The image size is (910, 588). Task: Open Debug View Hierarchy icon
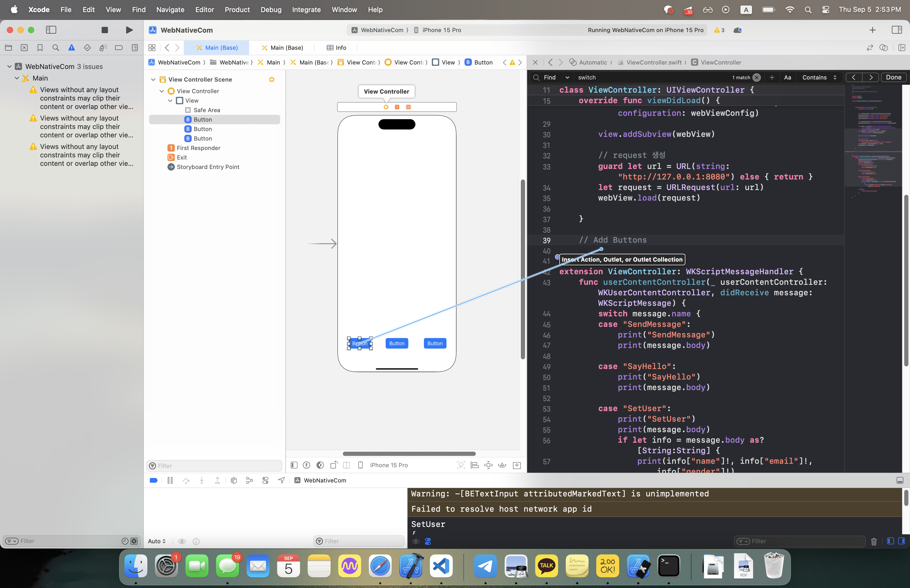(x=234, y=480)
